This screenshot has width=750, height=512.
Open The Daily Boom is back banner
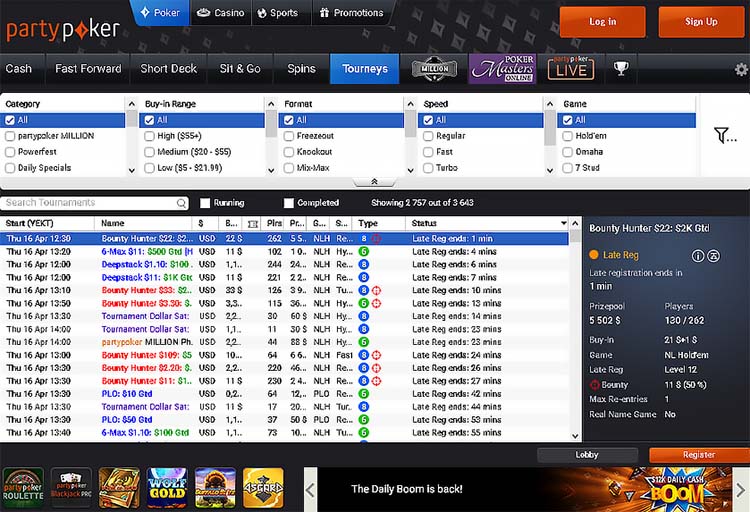click(525, 490)
